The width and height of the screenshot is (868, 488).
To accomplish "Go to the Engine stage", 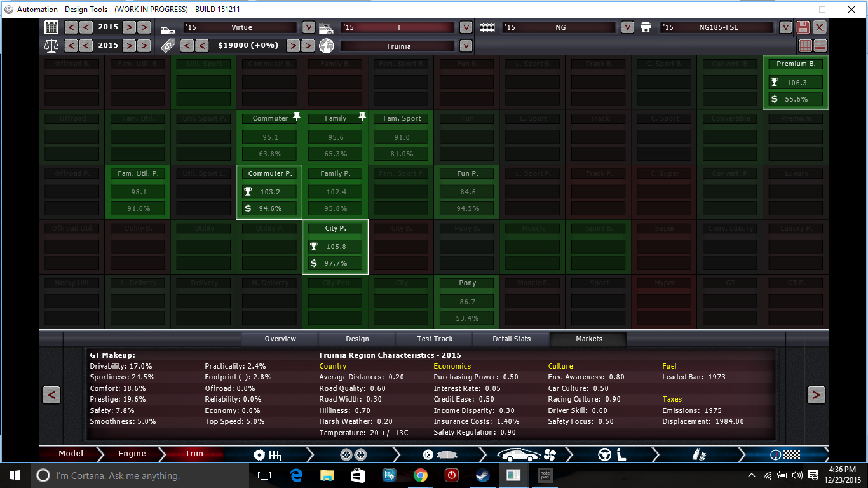I will (x=132, y=454).
